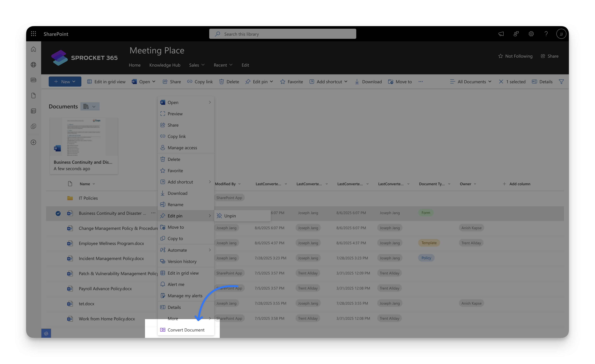Viewport: 595px width, 364px height.
Task: Open pinned Business Continuity thumbnail card
Action: [x=84, y=146]
